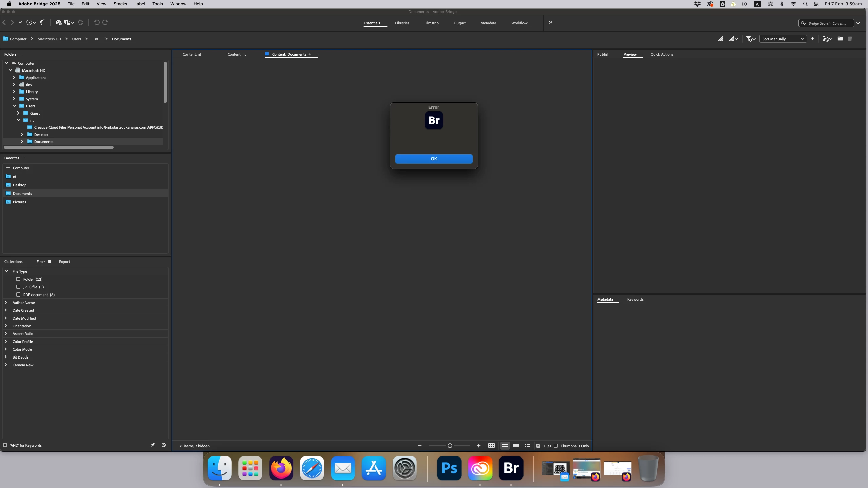Click the ascending sort order arrow
Image resolution: width=868 pixels, height=488 pixels.
point(813,39)
